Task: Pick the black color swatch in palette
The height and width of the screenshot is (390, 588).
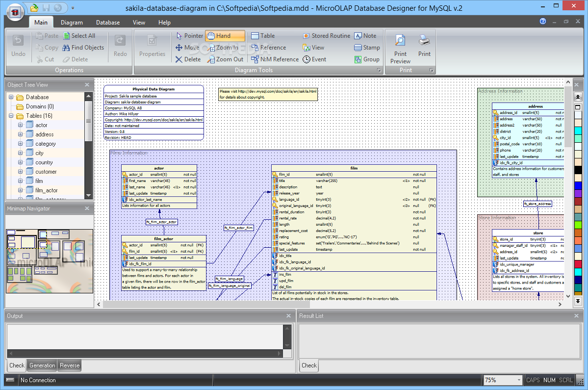Action: [578, 170]
